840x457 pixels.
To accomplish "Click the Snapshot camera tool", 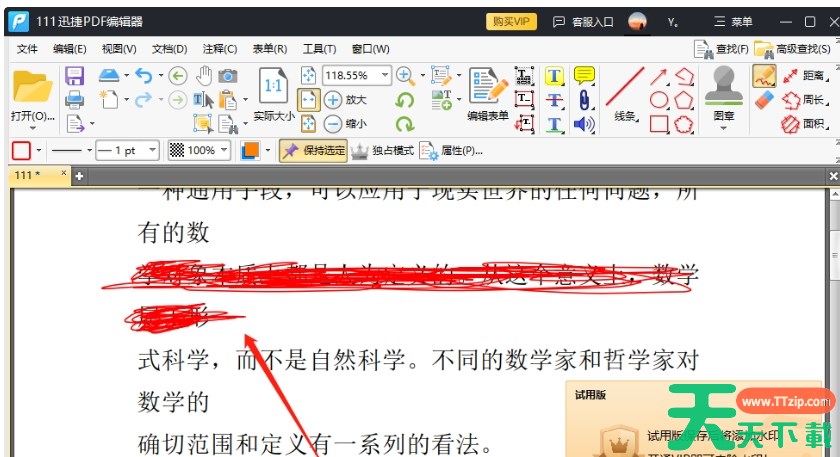I will (228, 76).
